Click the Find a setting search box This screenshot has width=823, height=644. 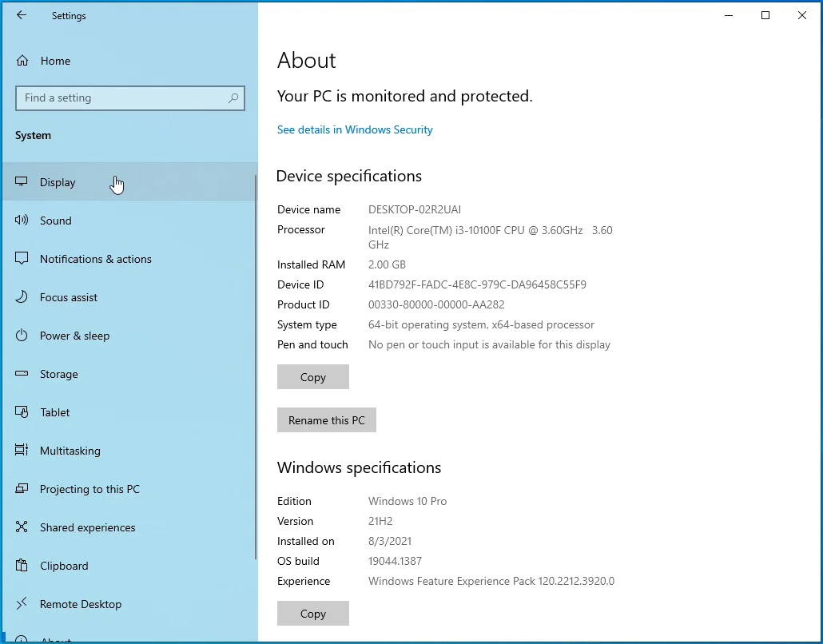tap(130, 98)
